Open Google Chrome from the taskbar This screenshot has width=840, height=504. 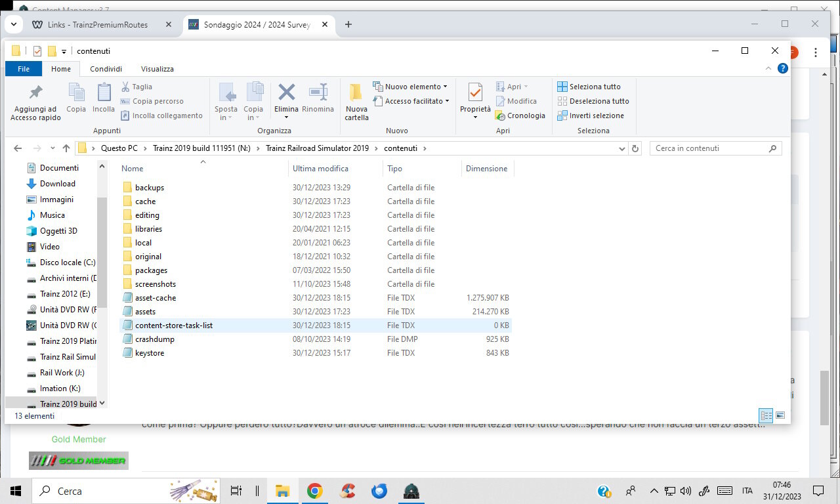pyautogui.click(x=314, y=491)
